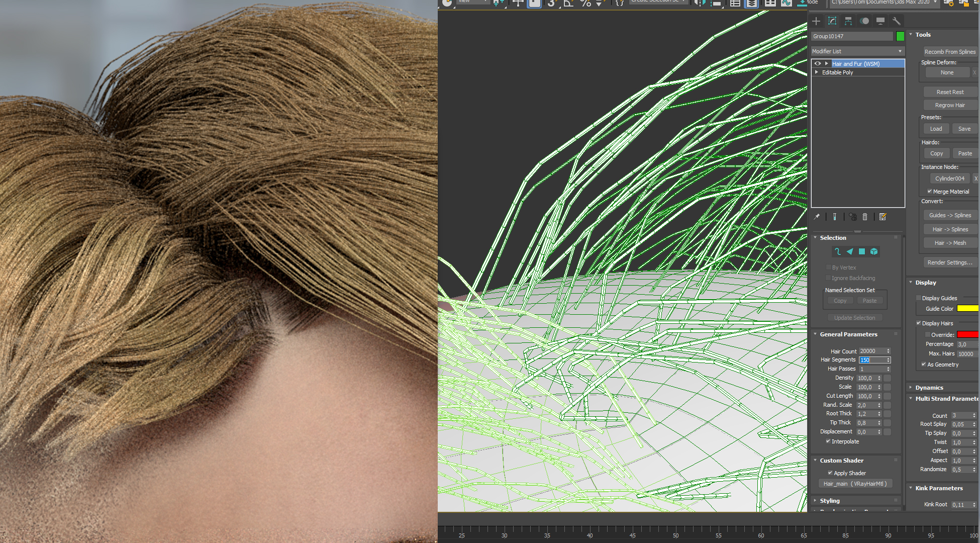Select the Element sub-object cube icon
The height and width of the screenshot is (543, 980).
coord(874,251)
